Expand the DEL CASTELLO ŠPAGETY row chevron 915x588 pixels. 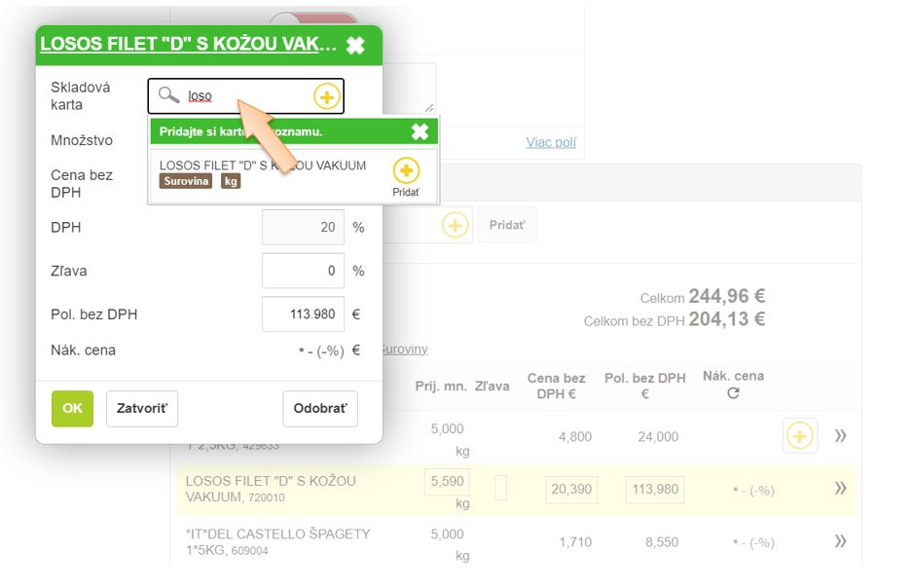point(840,541)
